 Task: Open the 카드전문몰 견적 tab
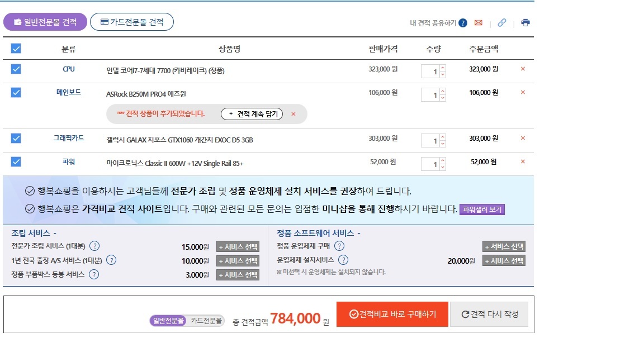click(132, 22)
